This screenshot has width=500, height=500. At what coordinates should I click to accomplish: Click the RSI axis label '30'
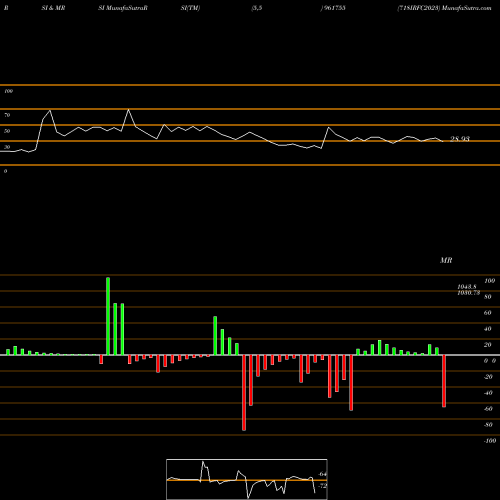(7, 147)
